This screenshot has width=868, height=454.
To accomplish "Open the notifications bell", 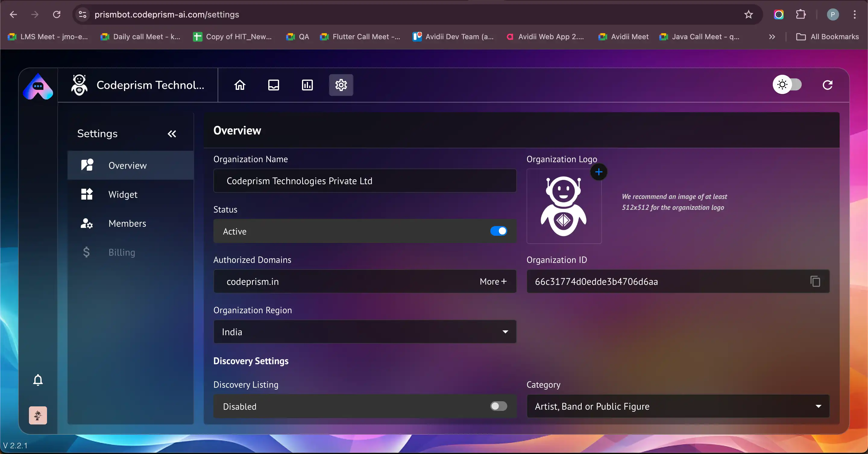I will point(38,380).
